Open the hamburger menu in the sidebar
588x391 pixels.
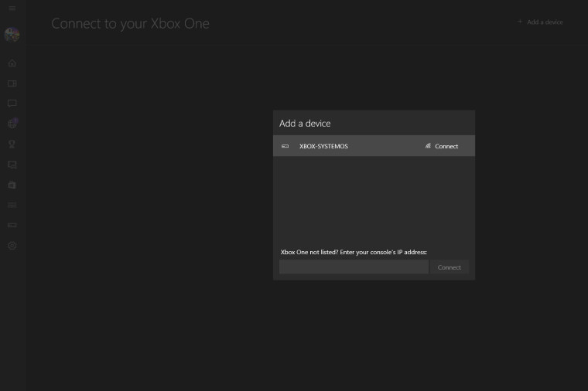[x=12, y=8]
